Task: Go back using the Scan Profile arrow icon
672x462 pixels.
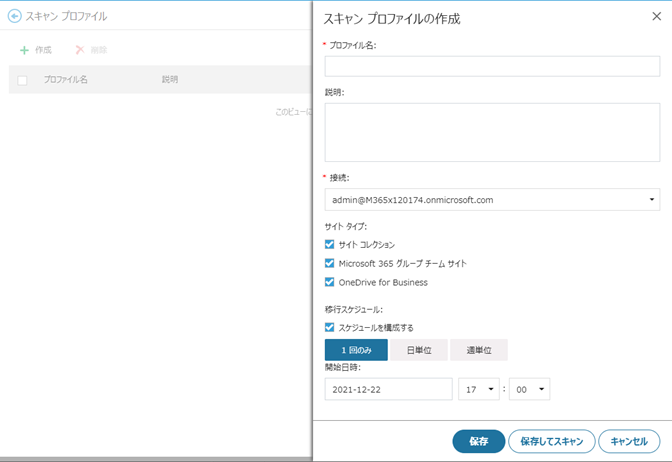Action: 15,16
